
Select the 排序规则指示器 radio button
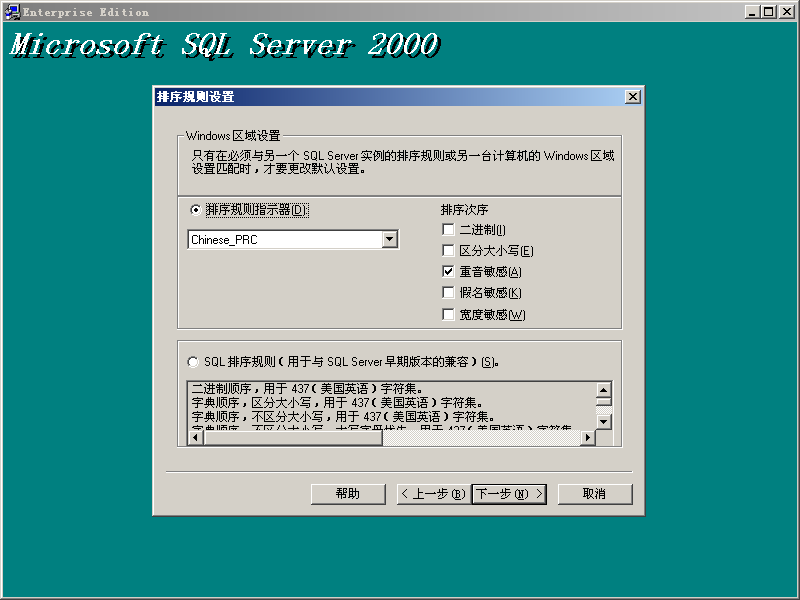coord(195,210)
